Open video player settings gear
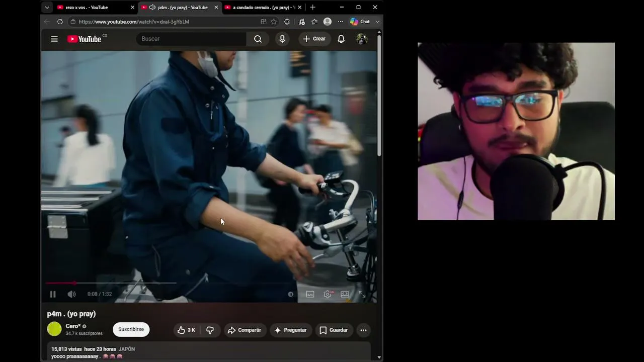The height and width of the screenshot is (362, 644). (x=328, y=294)
